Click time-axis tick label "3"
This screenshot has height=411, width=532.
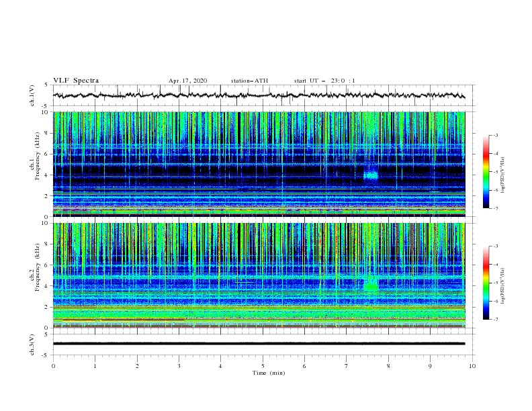179,366
